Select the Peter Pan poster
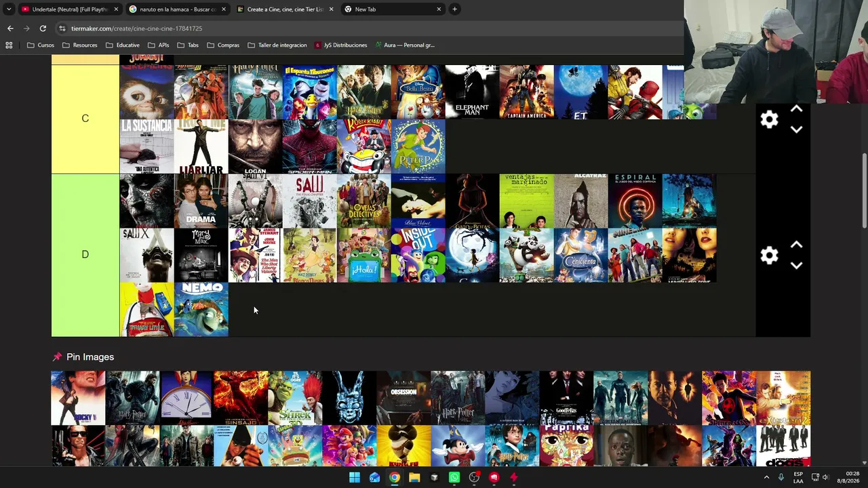The width and height of the screenshot is (868, 488). click(x=418, y=146)
